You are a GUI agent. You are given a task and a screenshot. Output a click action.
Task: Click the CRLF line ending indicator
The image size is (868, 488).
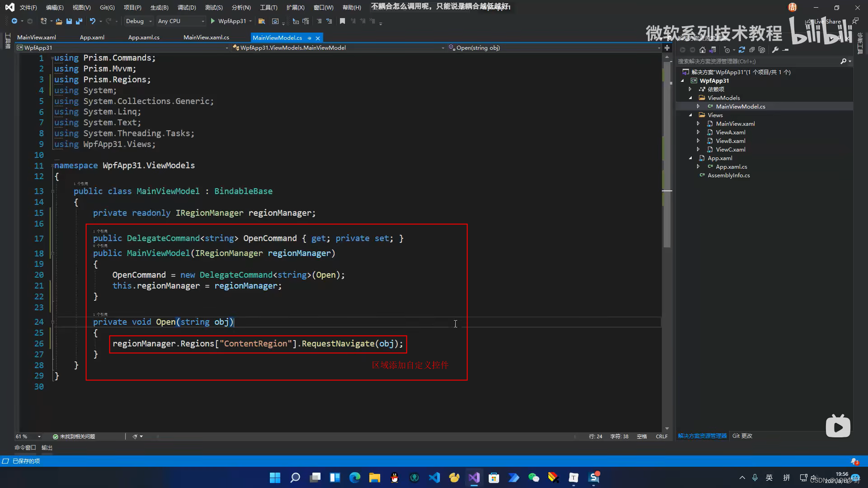(661, 436)
